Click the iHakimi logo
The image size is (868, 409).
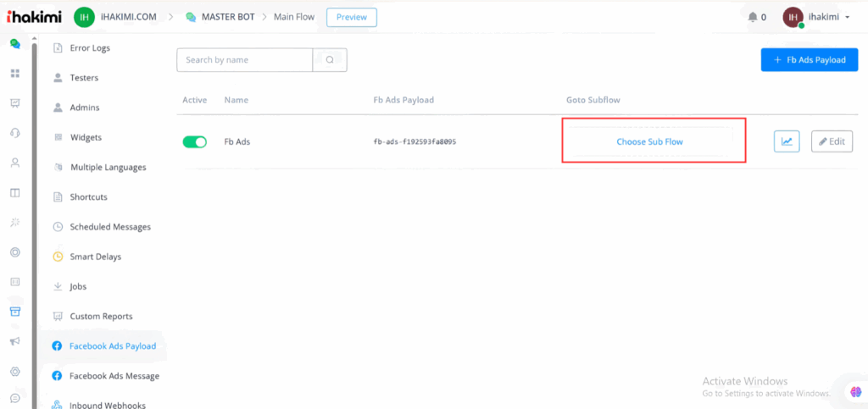[35, 16]
